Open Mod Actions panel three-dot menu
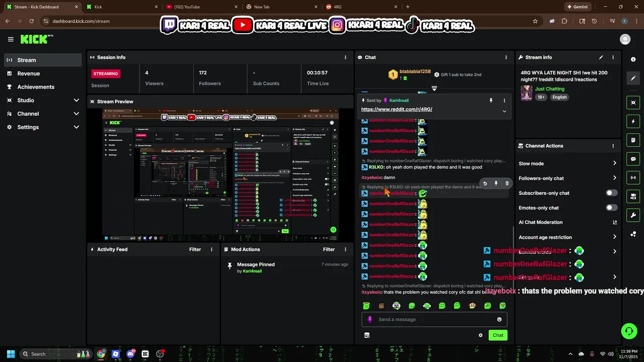This screenshot has width=644, height=362. click(345, 249)
